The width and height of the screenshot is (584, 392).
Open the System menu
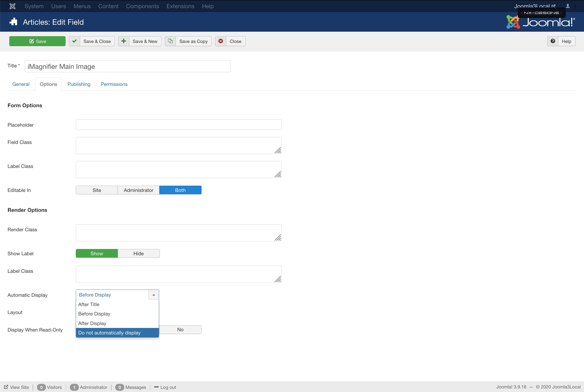point(34,6)
